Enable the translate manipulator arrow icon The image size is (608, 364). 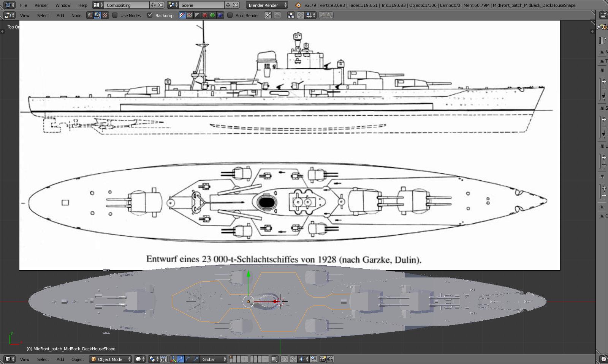coord(181,359)
